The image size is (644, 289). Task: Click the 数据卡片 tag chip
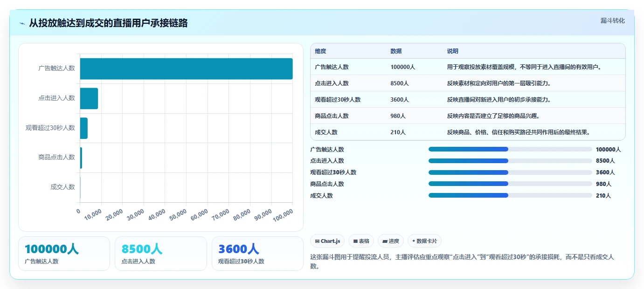pyautogui.click(x=424, y=241)
